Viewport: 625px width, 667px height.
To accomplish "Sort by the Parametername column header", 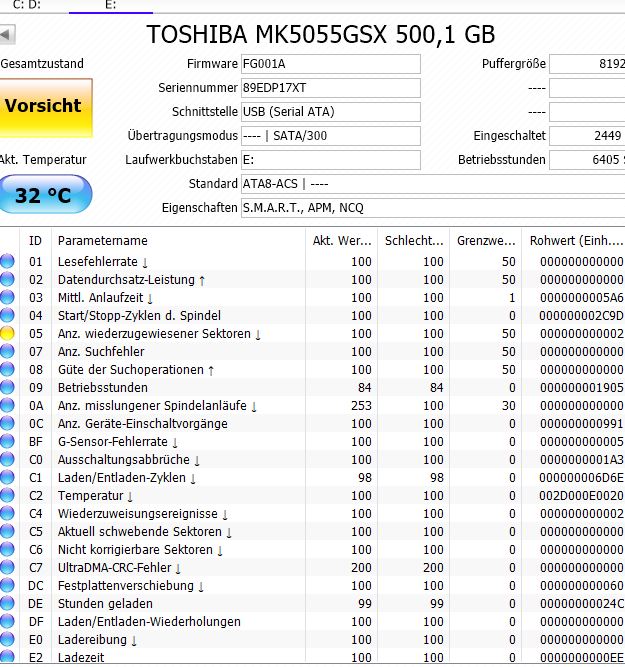I will (178, 241).
